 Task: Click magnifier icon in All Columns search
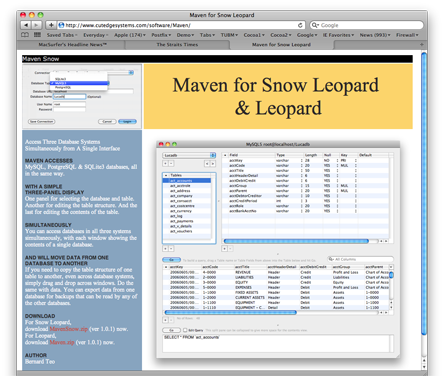[x=331, y=259]
